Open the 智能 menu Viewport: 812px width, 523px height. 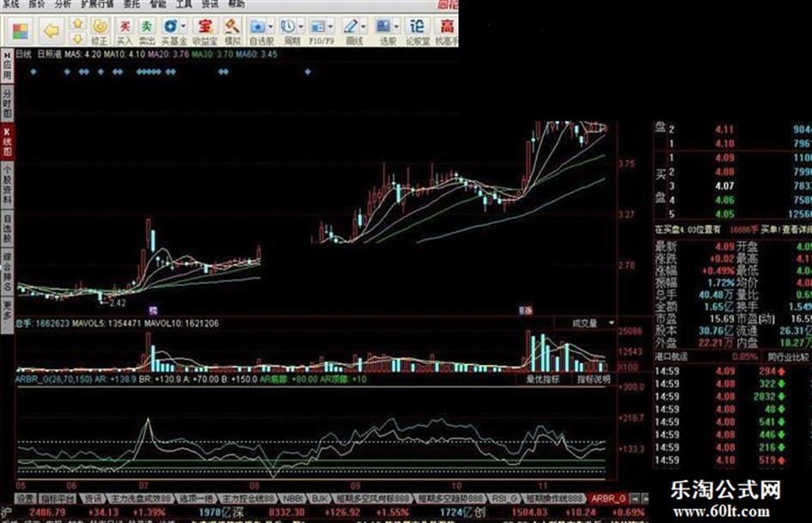click(158, 4)
